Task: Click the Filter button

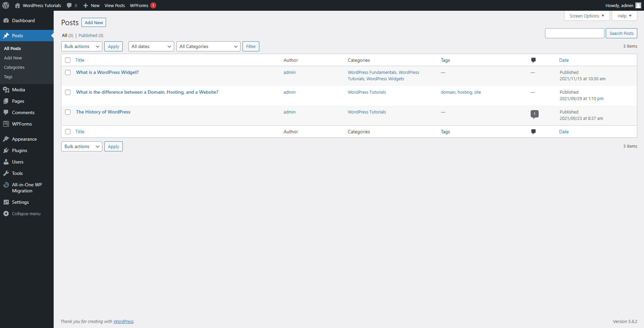Action: [251, 46]
